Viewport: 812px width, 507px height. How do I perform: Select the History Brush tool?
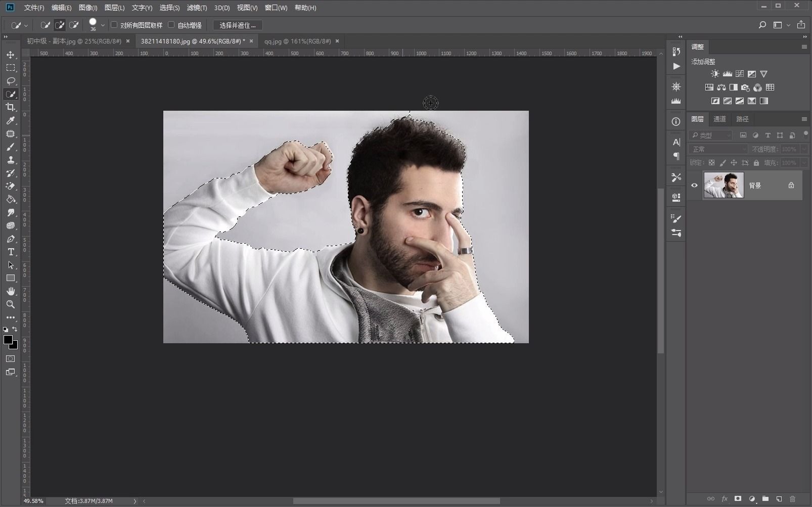11,173
